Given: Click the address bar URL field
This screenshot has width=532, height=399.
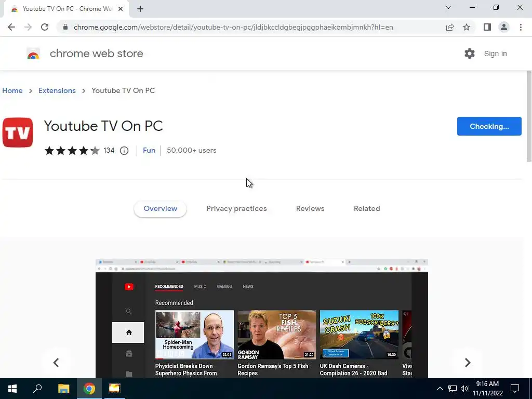Looking at the screenshot, I should click(x=233, y=27).
